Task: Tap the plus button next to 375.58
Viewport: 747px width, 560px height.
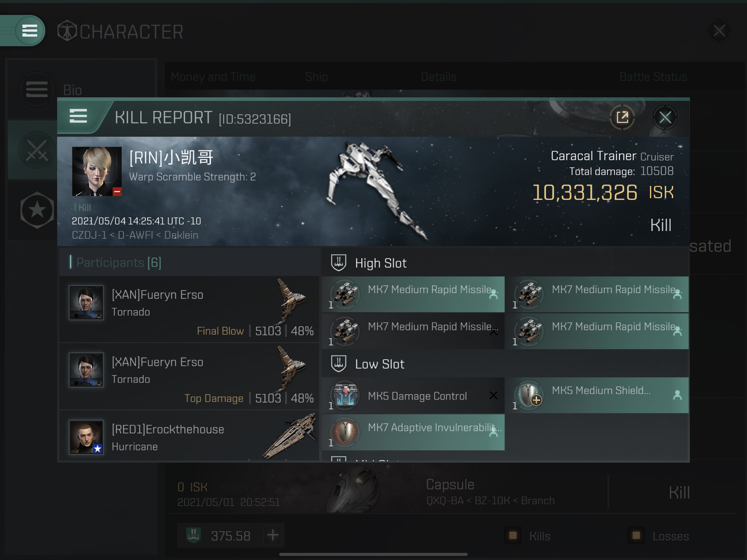Action: click(273, 535)
